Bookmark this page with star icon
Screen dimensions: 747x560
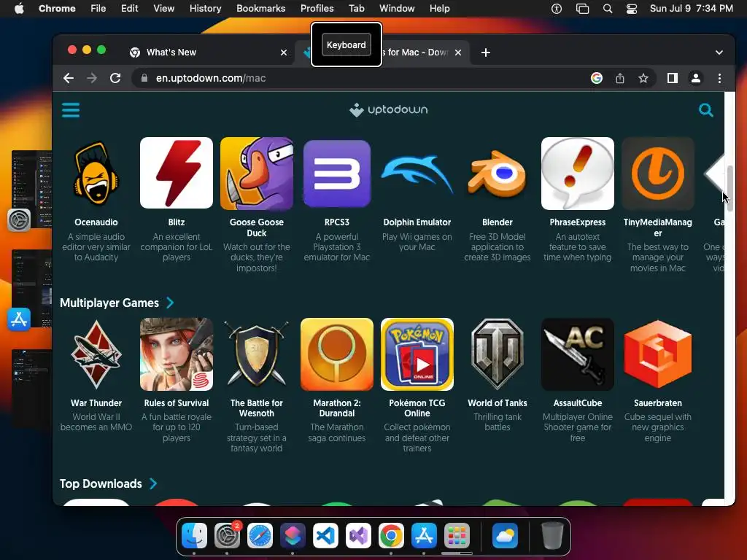pyautogui.click(x=643, y=78)
